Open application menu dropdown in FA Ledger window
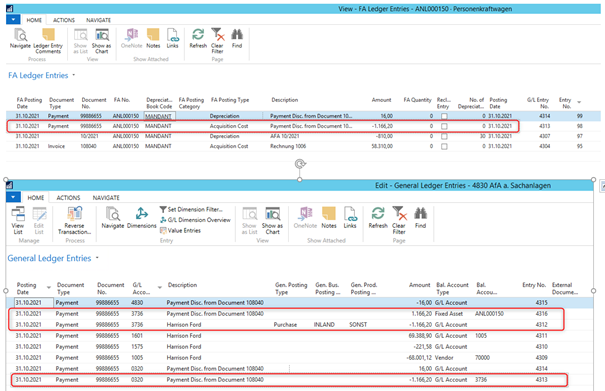The width and height of the screenshot is (605, 391). coord(13,19)
